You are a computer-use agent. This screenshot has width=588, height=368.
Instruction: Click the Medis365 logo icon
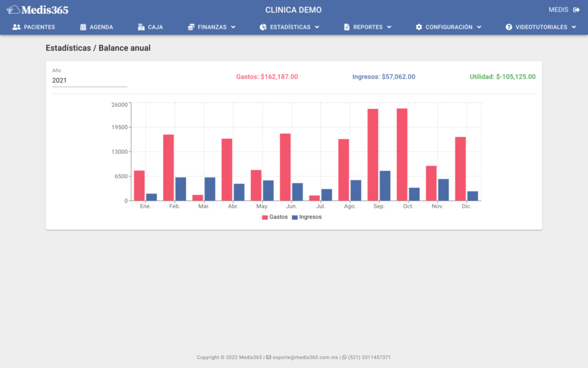tap(13, 10)
